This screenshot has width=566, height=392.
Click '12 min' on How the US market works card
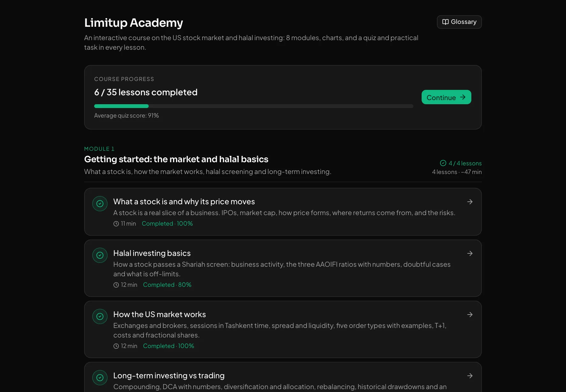tap(129, 346)
